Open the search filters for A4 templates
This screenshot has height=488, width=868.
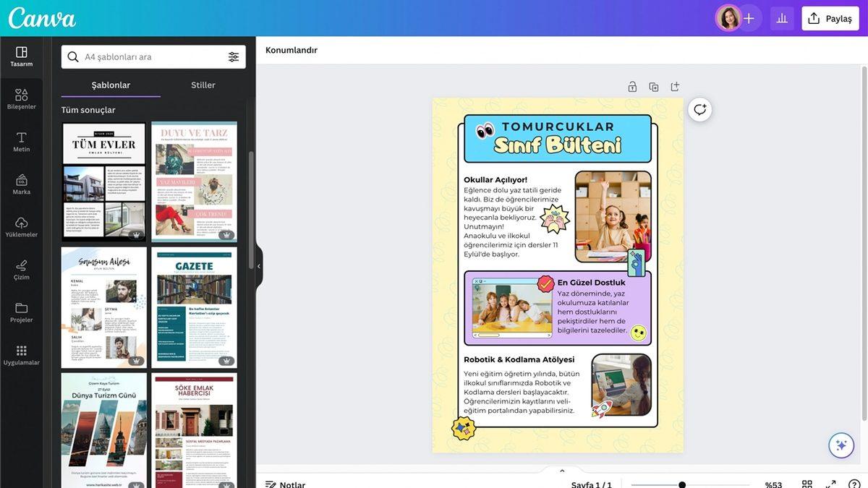pos(232,55)
